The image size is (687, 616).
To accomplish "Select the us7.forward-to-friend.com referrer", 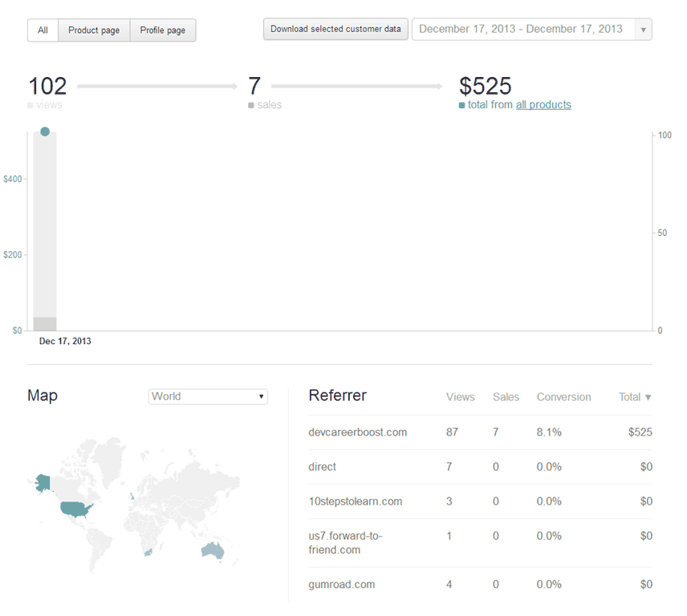I will tap(345, 543).
